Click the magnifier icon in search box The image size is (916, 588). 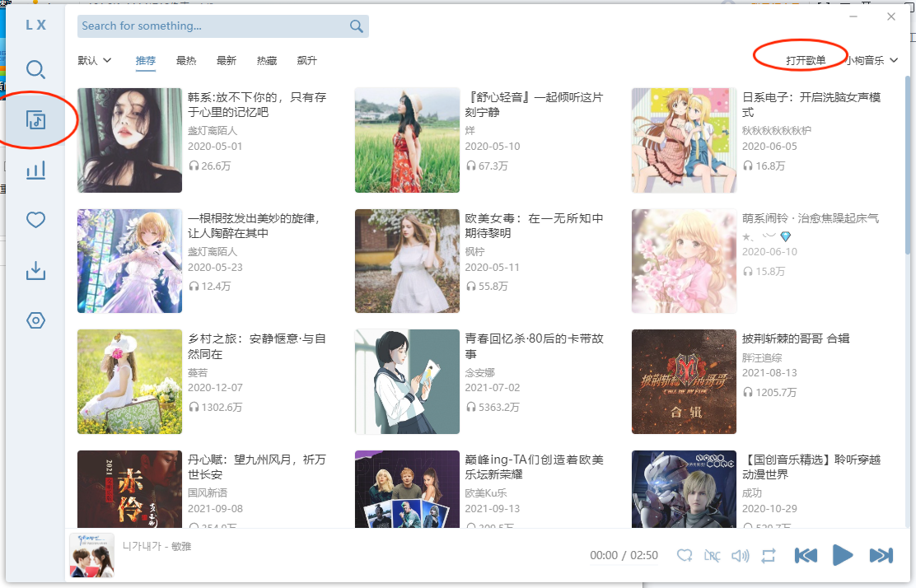[356, 26]
